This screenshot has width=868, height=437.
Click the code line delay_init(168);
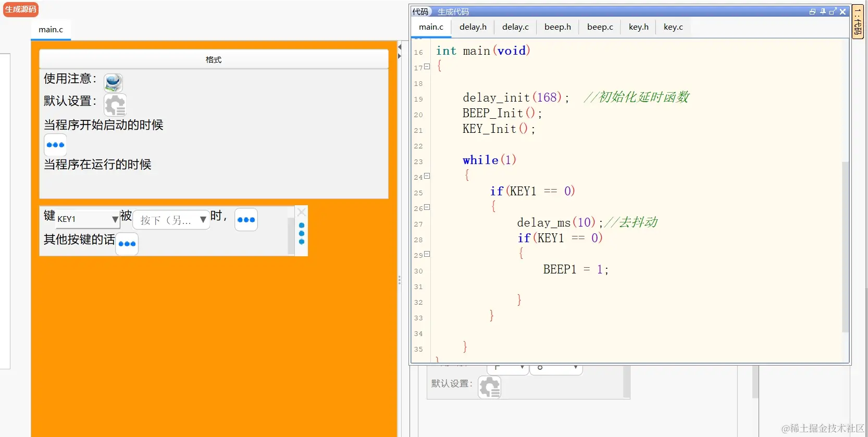coord(516,97)
